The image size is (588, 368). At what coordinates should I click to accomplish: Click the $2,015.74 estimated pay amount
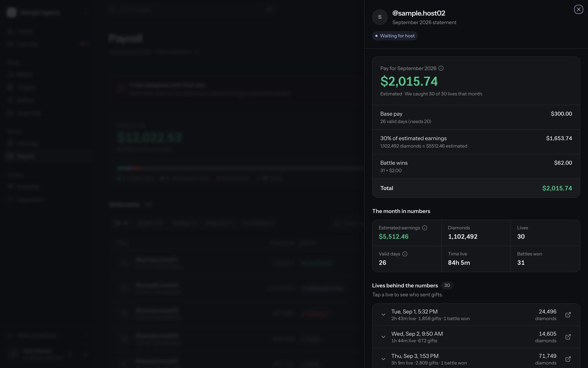click(x=409, y=81)
